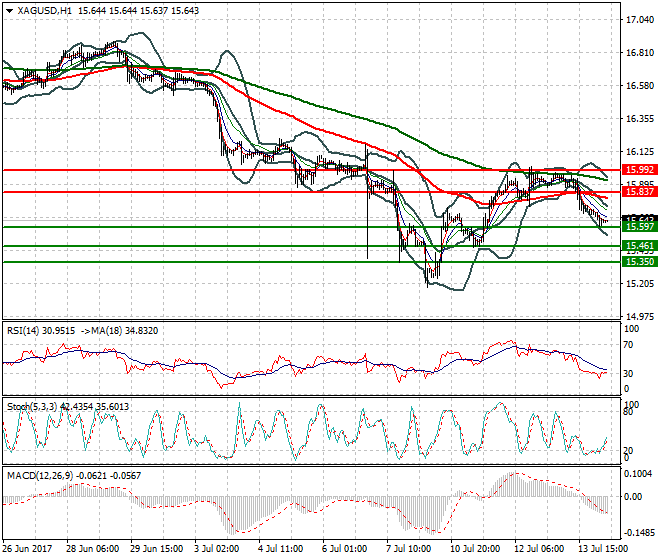
Task: Click the Stoch(5,3,3) indicator label
Action: point(32,407)
